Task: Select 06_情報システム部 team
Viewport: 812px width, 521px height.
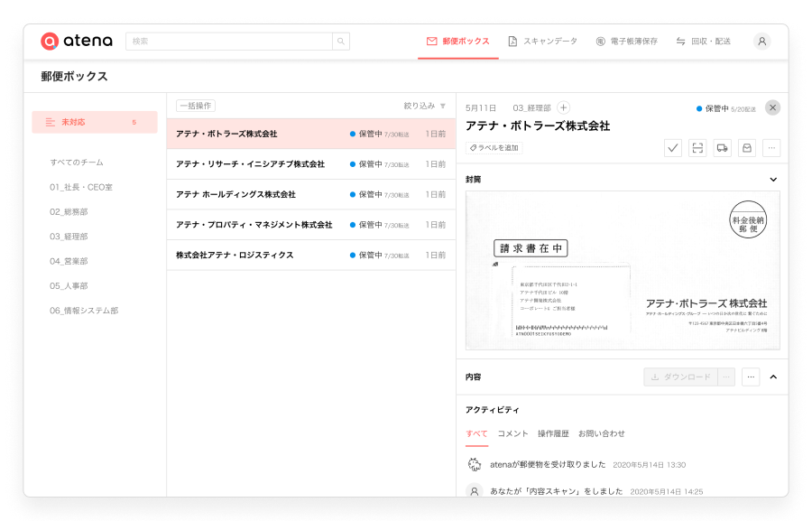Action: [x=84, y=311]
